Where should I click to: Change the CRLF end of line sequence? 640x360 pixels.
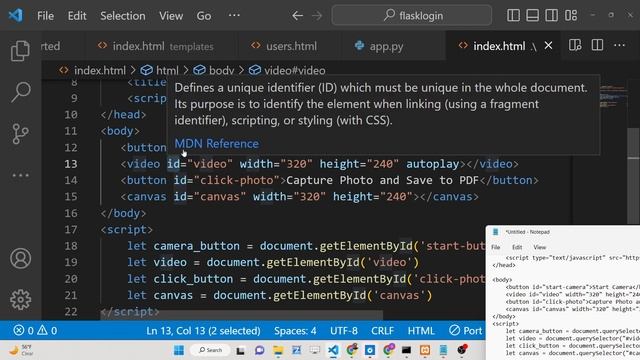[x=382, y=331]
